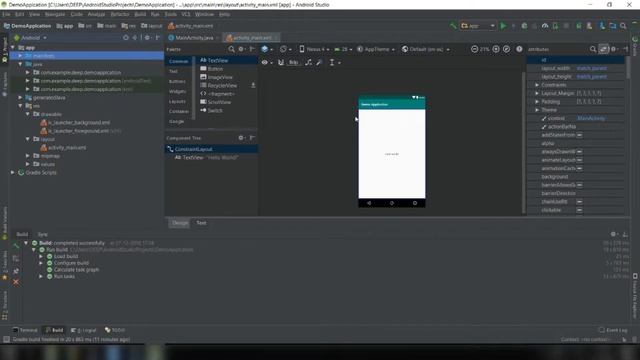Viewport: 640px width, 360px height.
Task: Open the Build menu in the menu bar
Action: [x=140, y=14]
